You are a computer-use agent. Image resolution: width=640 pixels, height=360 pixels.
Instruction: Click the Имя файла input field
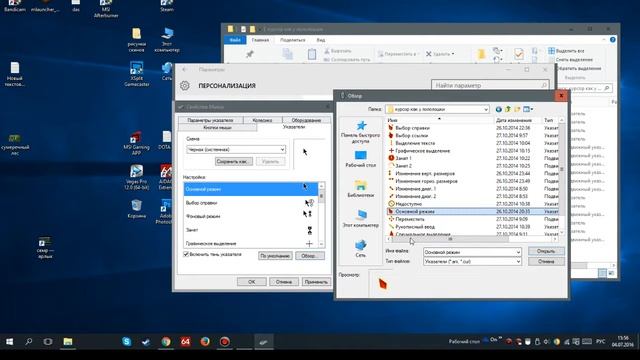472,252
